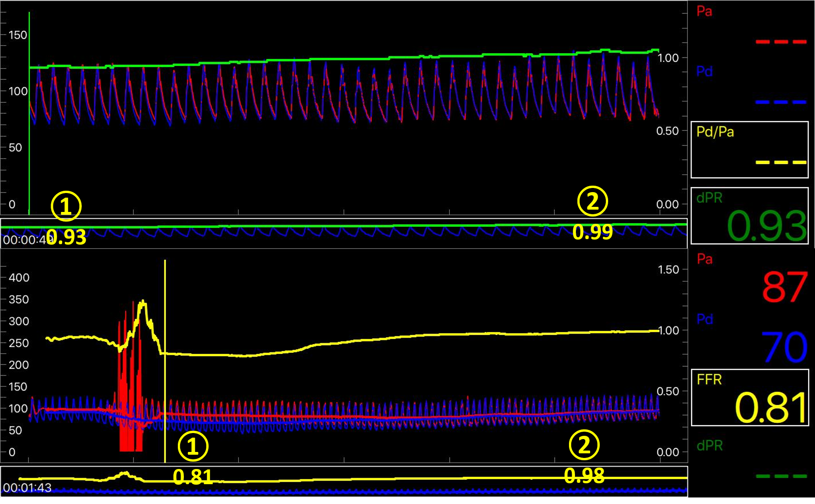Click circled marker 2 in upper dPR panel
Screen dimensions: 815x504
[x=592, y=201]
